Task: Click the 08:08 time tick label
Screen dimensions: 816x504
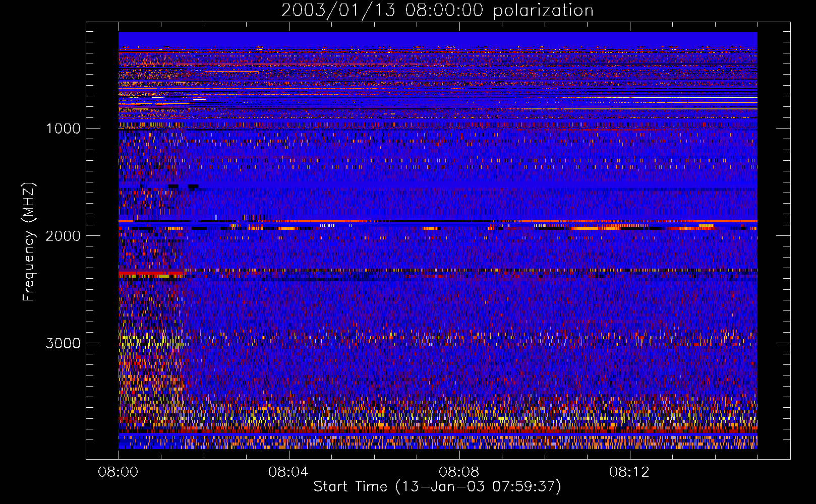Action: pyautogui.click(x=459, y=472)
